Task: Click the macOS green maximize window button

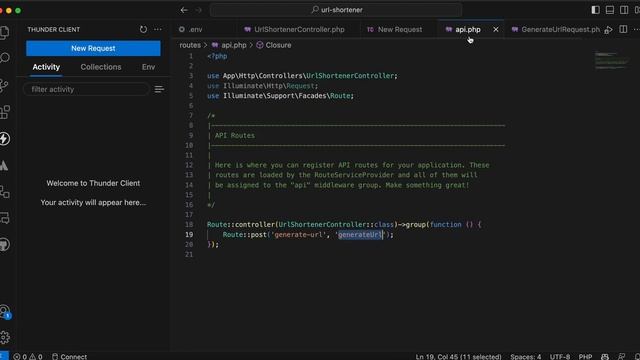Action: (x=18, y=10)
